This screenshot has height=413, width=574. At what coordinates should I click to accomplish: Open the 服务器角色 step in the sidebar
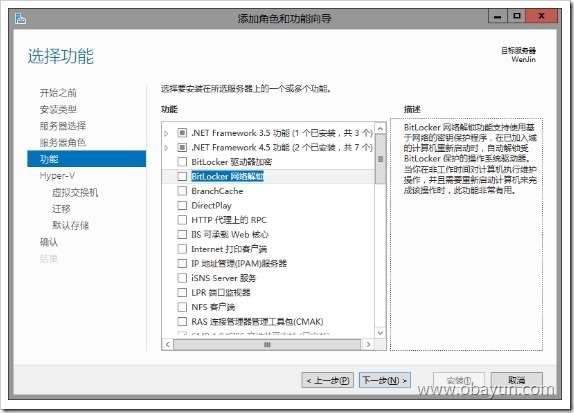tap(63, 142)
